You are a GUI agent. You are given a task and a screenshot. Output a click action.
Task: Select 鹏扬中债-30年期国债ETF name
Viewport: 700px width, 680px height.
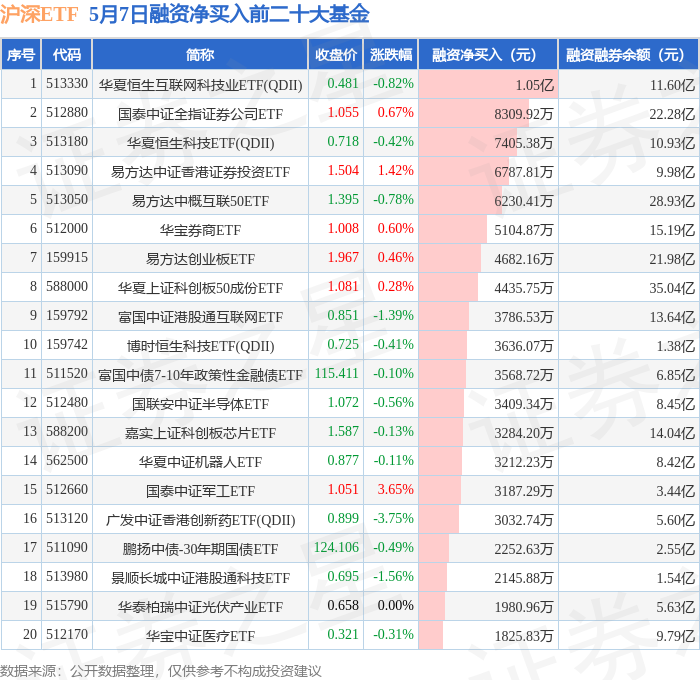point(200,549)
